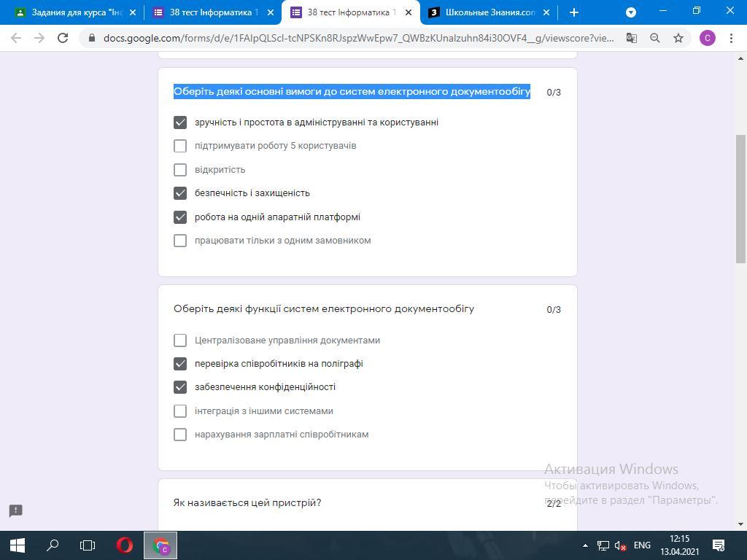Open Chrome's three-dot menu
747x560 pixels.
(731, 38)
